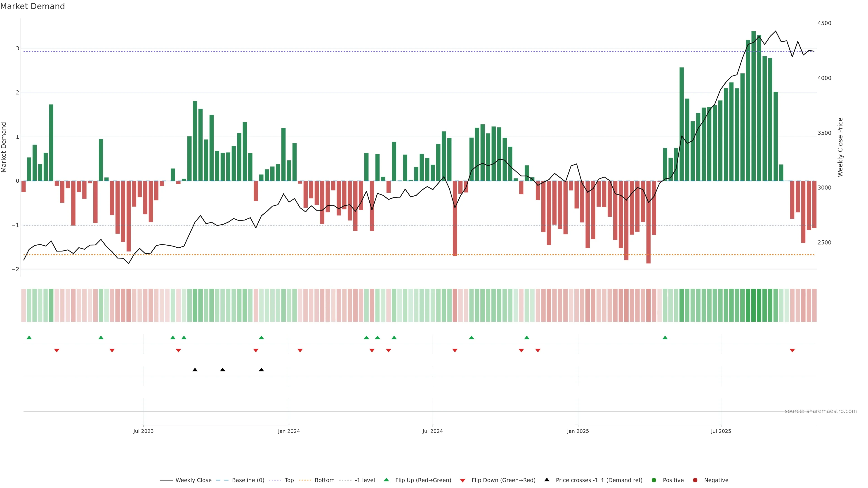Viewport: 868px width, 488px height.
Task: Click the black Price crosses -1 legend triangle
Action: (547, 480)
